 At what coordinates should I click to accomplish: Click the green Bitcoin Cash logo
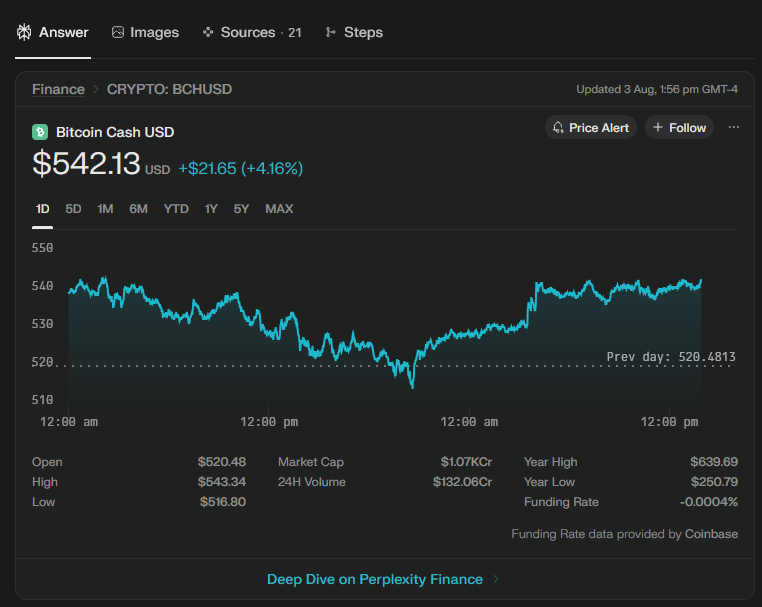coord(40,132)
